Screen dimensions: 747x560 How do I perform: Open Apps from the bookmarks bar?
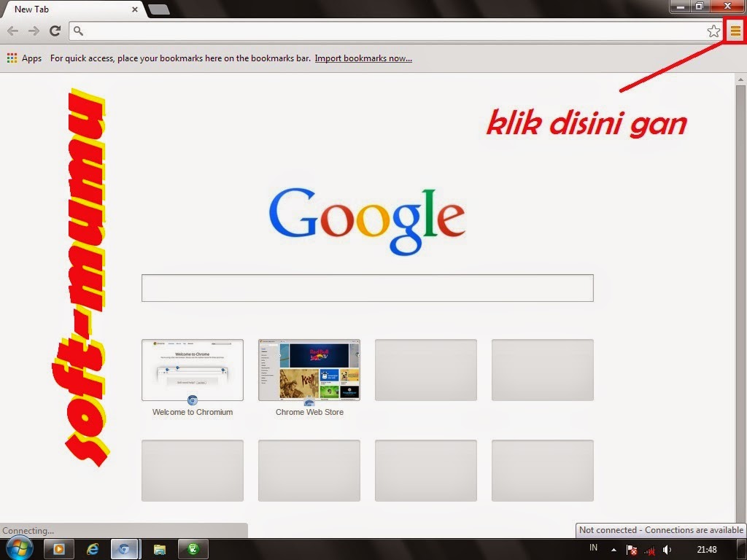[24, 58]
